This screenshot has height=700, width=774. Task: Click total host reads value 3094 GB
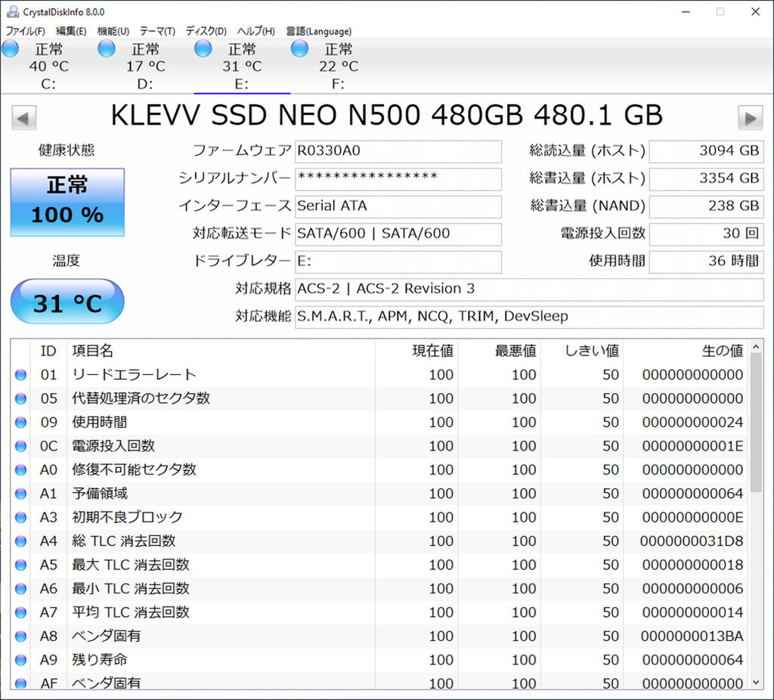[x=707, y=151]
